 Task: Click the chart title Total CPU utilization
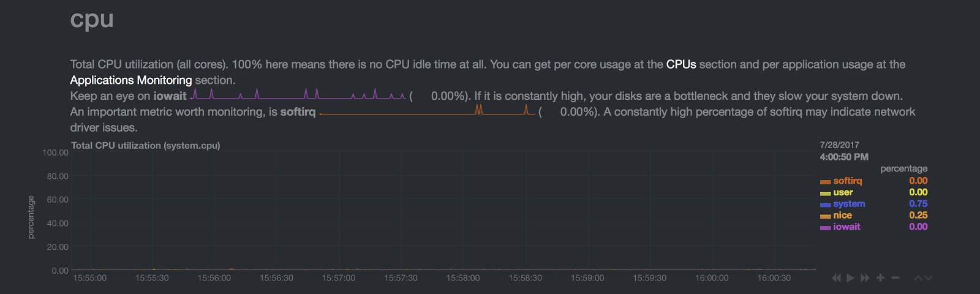[145, 146]
